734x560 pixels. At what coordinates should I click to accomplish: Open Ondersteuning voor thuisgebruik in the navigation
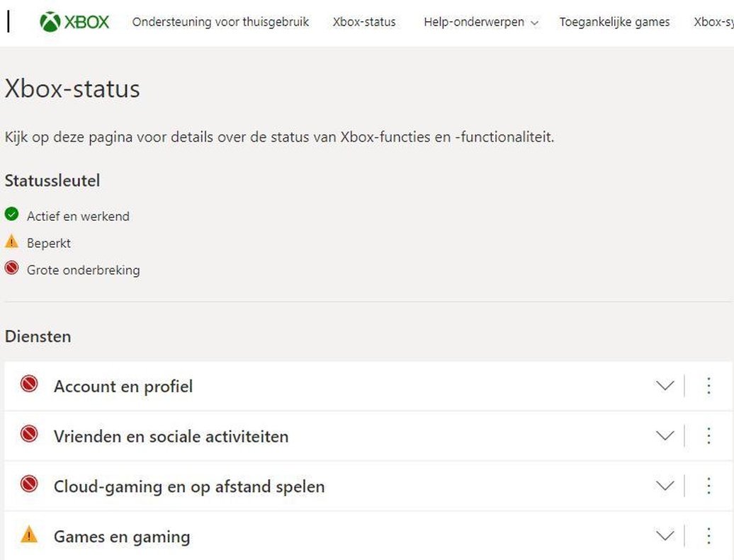pos(220,22)
